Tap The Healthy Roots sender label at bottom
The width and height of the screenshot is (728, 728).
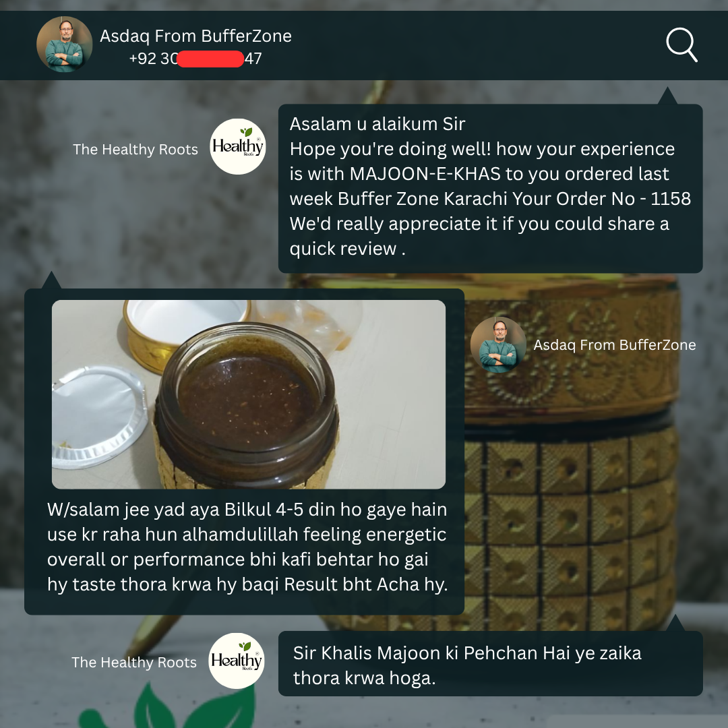coord(133,663)
